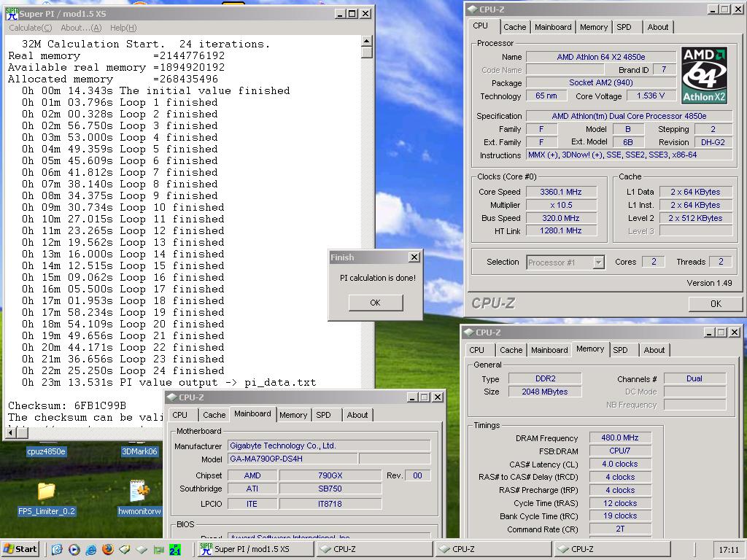
Task: Launch Windows Media Player from quick launch
Action: tap(74, 550)
